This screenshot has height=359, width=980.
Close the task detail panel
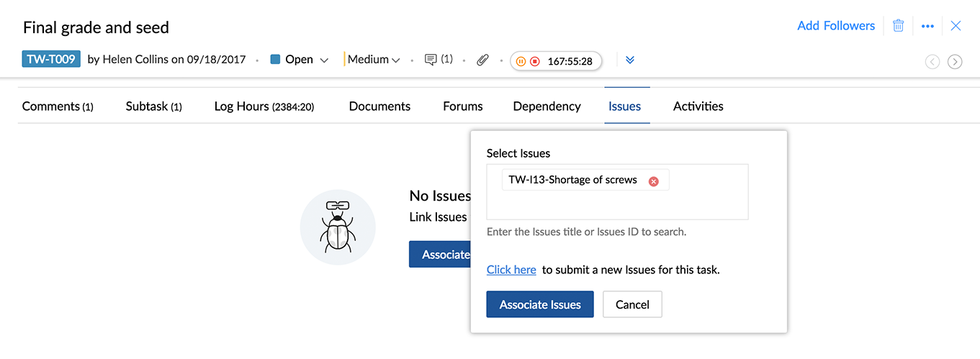pos(956,26)
